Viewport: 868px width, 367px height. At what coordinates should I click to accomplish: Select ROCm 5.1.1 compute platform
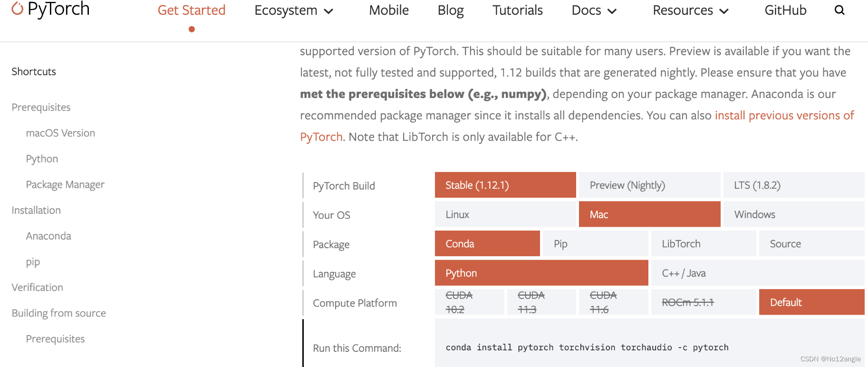(704, 302)
